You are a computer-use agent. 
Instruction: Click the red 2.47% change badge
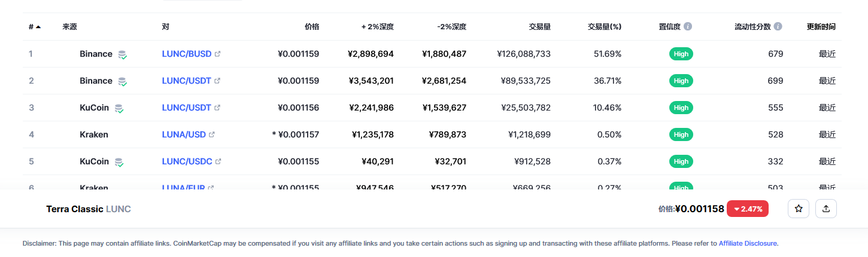[748, 209]
